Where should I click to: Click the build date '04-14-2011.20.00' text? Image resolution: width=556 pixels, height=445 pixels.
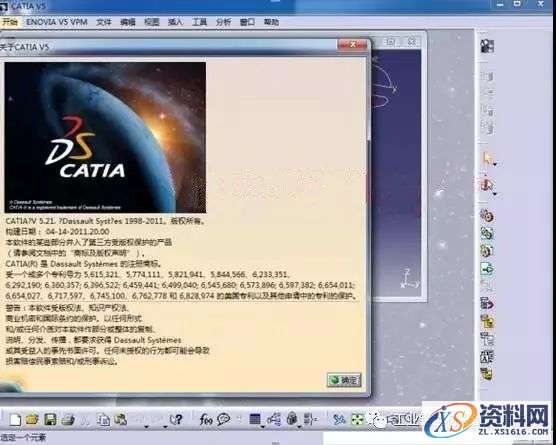(x=77, y=232)
